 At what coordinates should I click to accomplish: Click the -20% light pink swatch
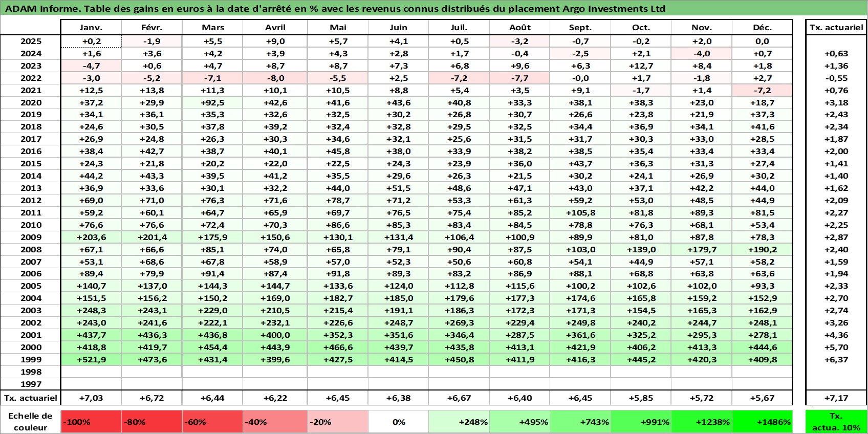point(338,422)
